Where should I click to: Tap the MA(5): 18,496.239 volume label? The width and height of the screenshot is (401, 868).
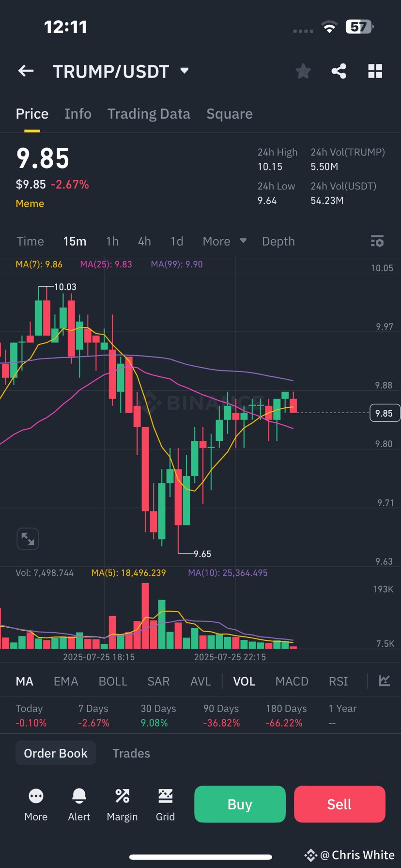129,573
